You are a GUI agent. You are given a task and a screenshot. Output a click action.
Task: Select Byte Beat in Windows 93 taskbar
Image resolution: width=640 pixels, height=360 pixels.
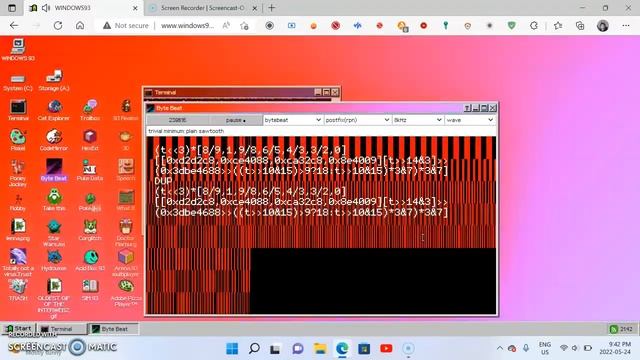(x=113, y=329)
